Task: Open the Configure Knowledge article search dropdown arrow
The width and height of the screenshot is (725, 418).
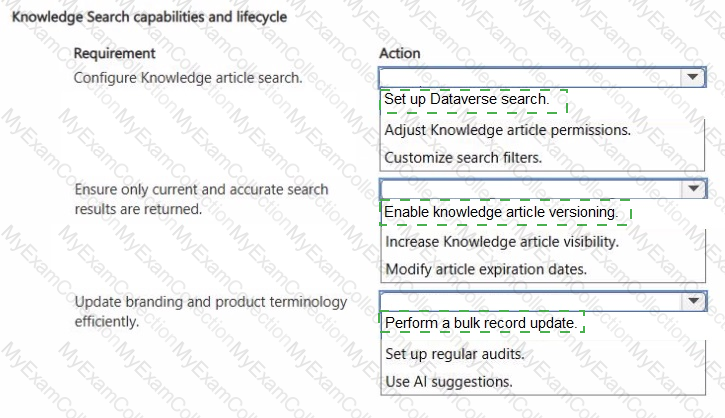Action: click(x=692, y=77)
